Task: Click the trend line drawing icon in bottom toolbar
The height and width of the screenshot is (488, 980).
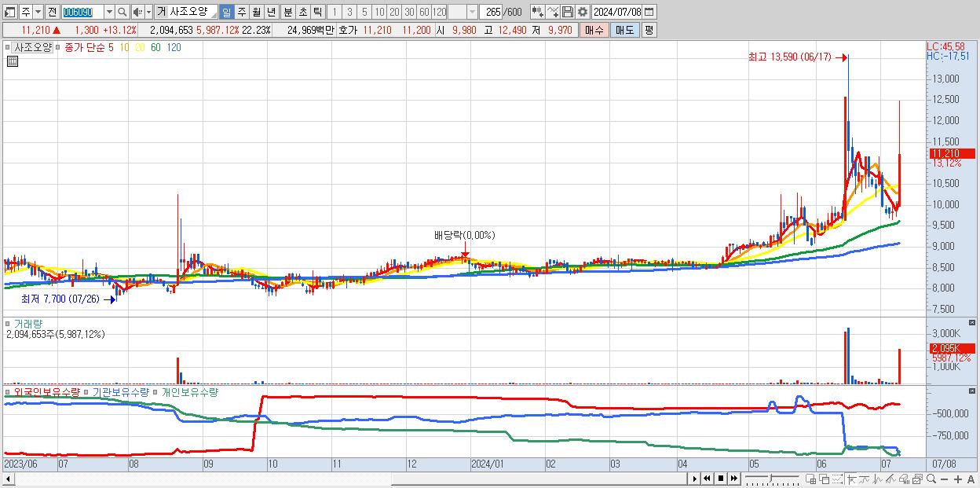Action: tap(865, 479)
